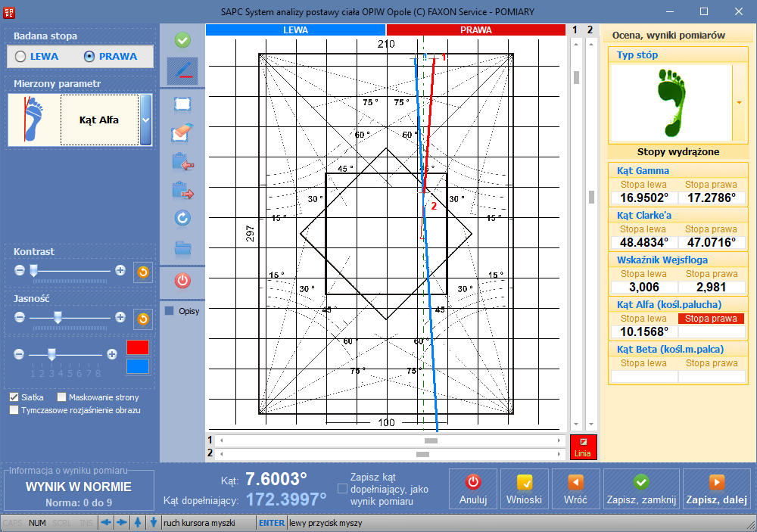Select the LEWA foot radio button
757x532 pixels.
pos(20,57)
